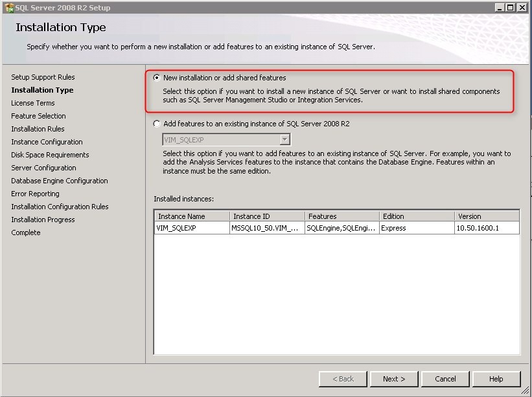The image size is (532, 397).
Task: Select Installation Rules step
Action: tap(38, 129)
